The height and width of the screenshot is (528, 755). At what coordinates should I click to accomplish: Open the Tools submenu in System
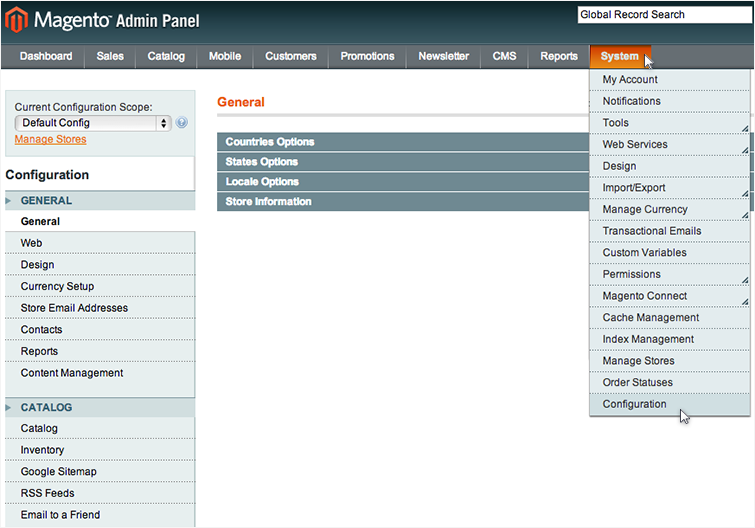pos(669,123)
